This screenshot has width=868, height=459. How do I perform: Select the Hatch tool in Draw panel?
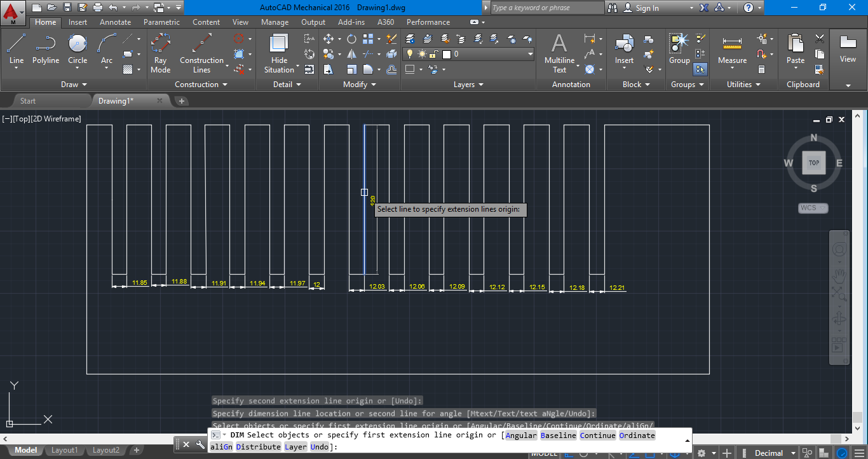tap(128, 69)
